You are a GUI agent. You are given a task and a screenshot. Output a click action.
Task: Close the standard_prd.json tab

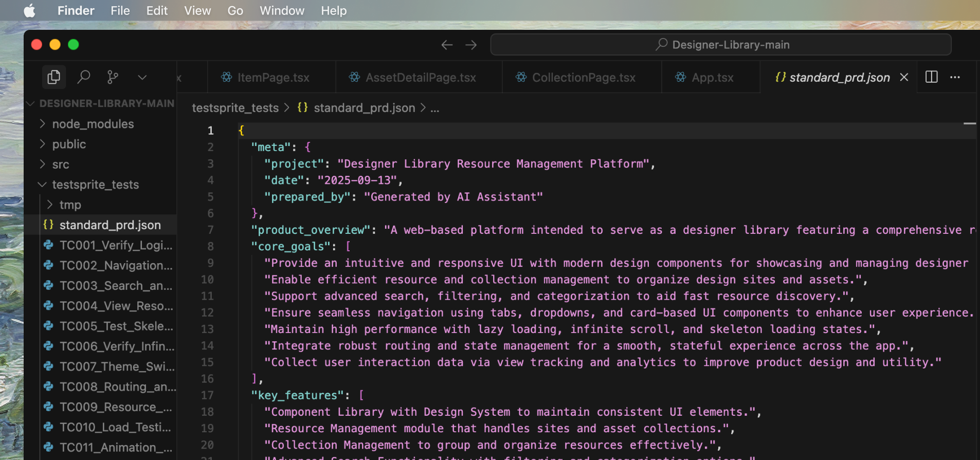click(904, 77)
